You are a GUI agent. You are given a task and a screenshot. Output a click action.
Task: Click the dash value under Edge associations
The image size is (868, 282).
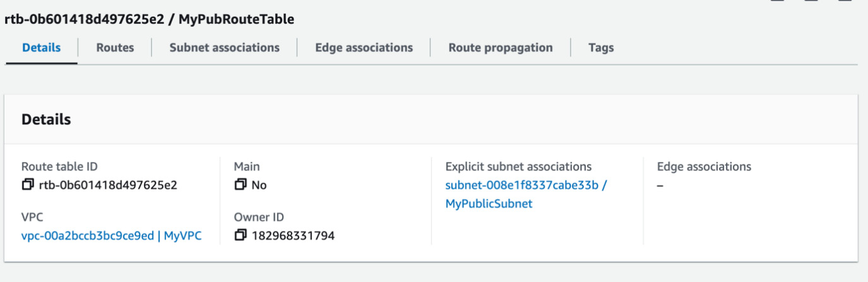point(660,185)
